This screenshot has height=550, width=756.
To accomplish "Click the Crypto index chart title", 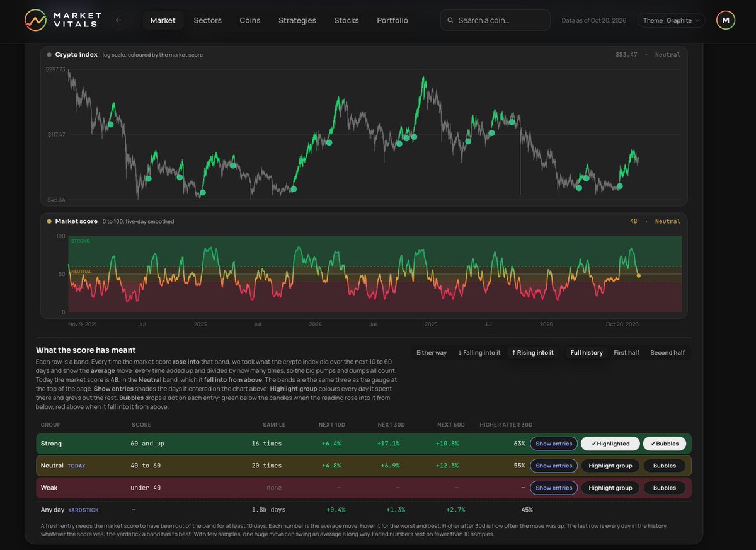I will pos(76,55).
